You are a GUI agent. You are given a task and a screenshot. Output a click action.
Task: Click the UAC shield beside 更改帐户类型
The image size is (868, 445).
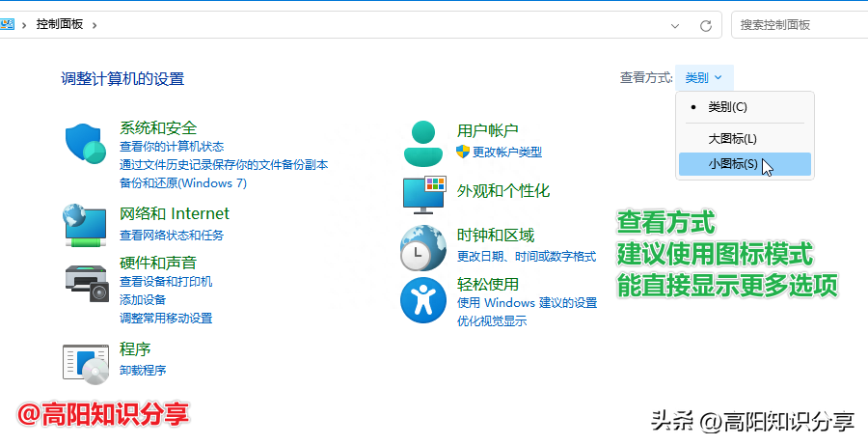point(463,152)
